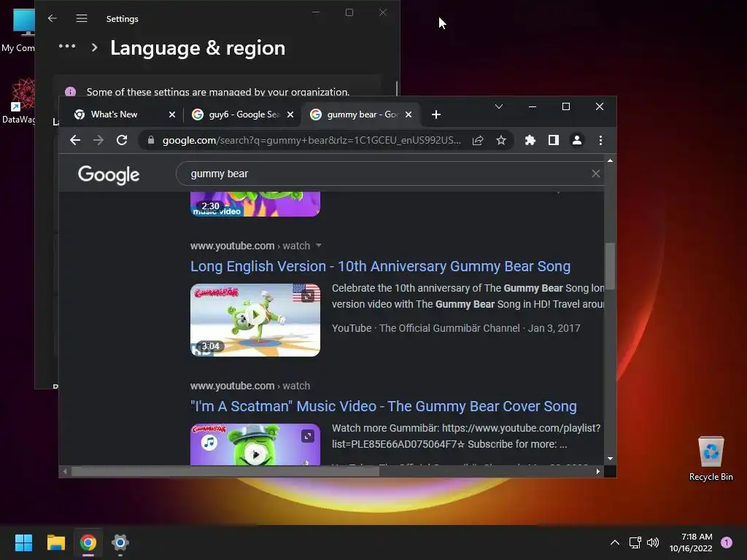
Task: Open the 7:18 AM clock and date
Action: [691, 542]
